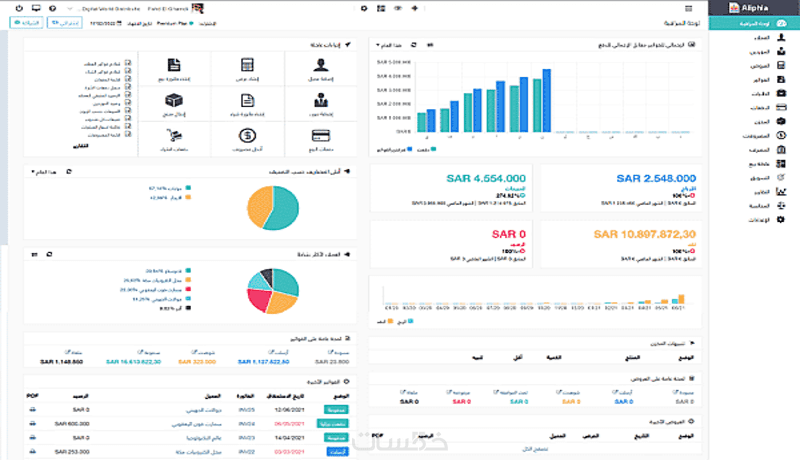Open the dollar coin expense entry tile
The image size is (800, 460).
click(247, 139)
